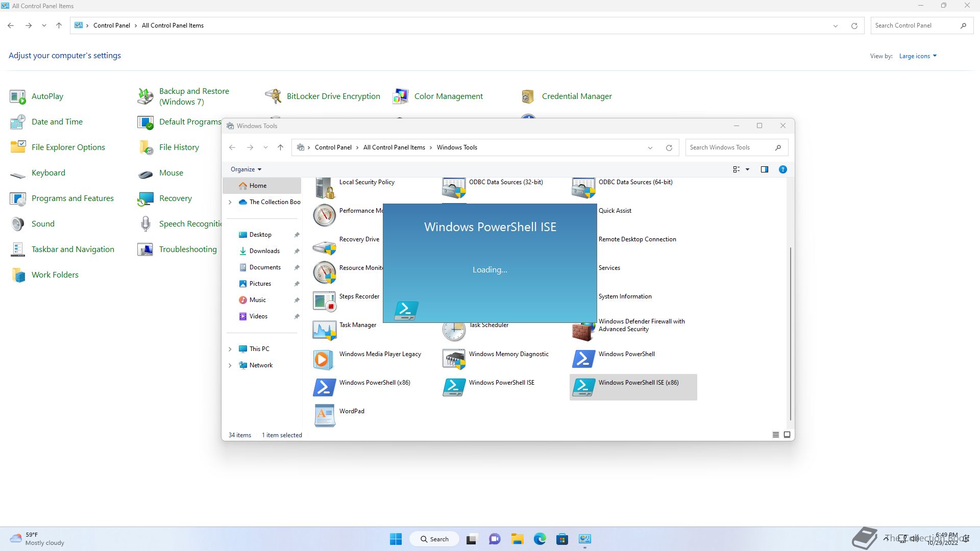Open recent locations dropdown in Control Panel
Viewport: 980px width, 551px height.
click(x=44, y=26)
